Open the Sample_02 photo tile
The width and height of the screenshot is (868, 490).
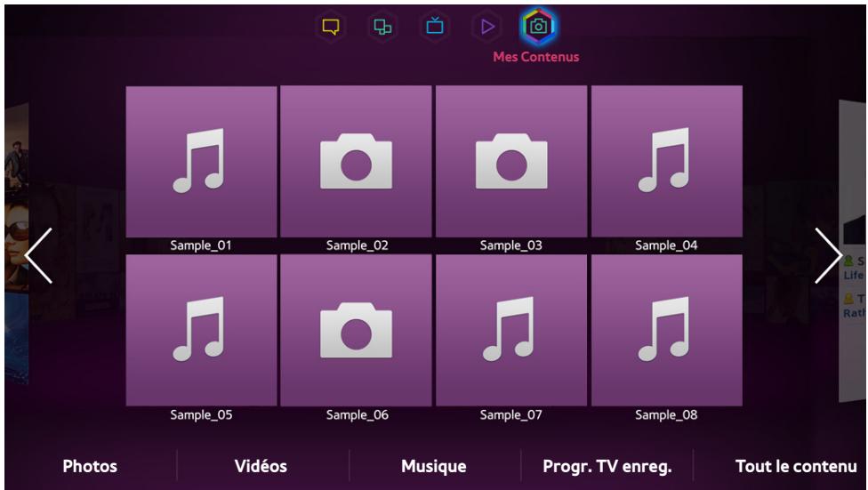[356, 162]
